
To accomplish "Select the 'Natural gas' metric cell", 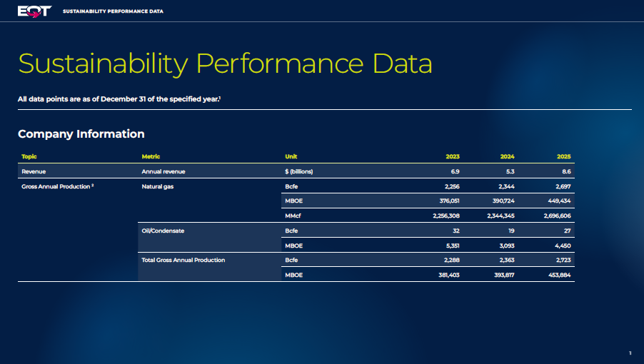I will (x=158, y=186).
